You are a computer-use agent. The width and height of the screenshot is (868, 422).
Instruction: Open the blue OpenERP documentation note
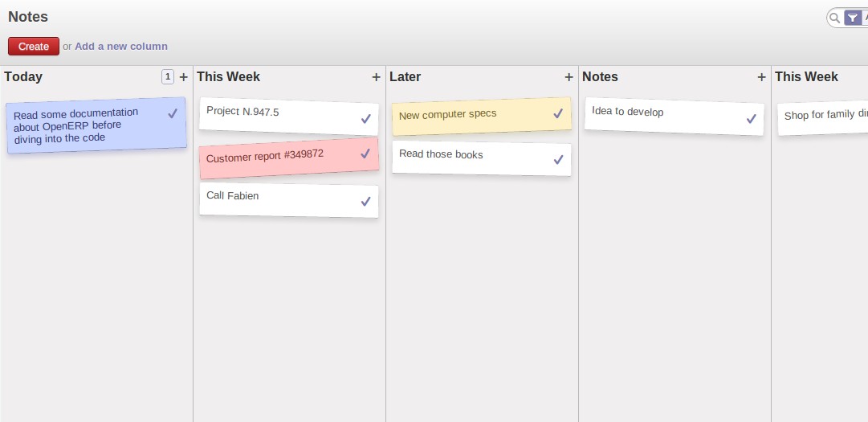pos(96,125)
